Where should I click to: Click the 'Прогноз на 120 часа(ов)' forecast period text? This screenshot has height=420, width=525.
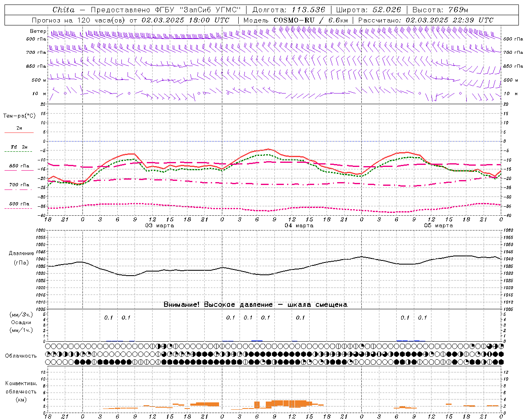(79, 20)
